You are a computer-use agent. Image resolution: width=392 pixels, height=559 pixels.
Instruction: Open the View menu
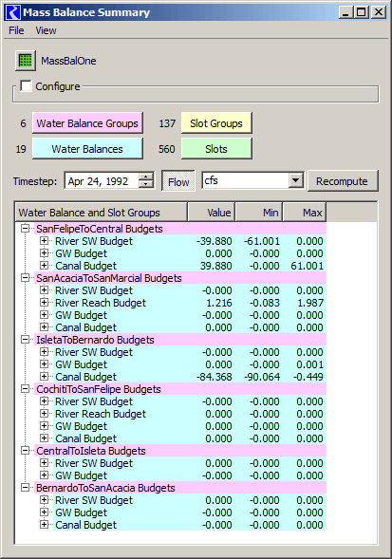(x=46, y=30)
